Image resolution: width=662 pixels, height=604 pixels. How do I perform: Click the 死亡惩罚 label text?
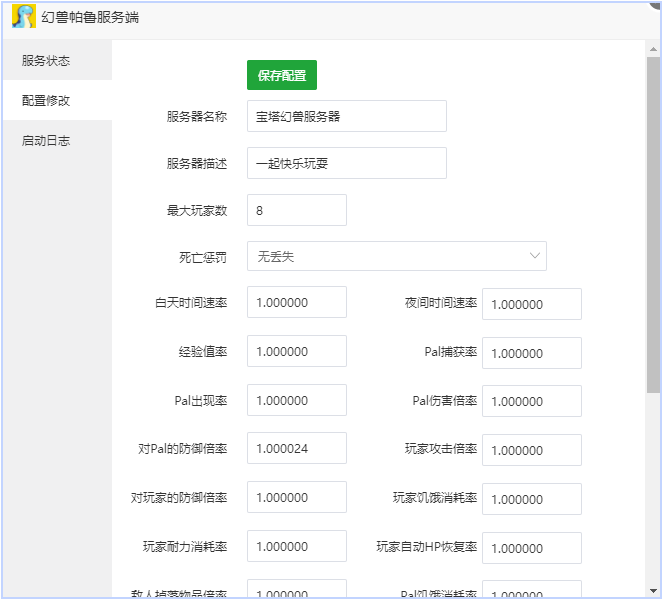click(x=203, y=257)
